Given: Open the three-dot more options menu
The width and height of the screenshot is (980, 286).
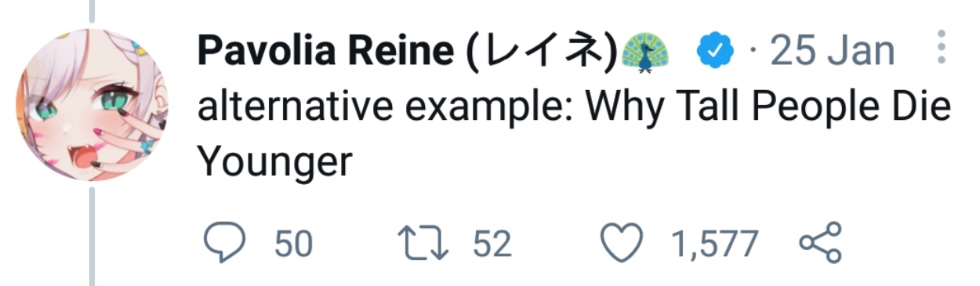Looking at the screenshot, I should coord(942,49).
